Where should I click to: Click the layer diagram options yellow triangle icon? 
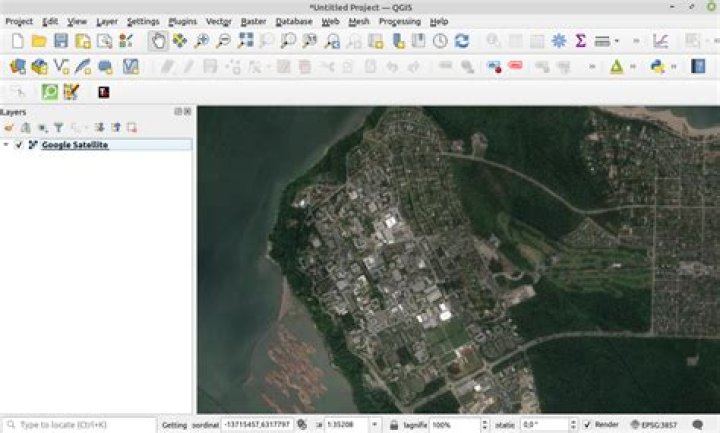617,67
